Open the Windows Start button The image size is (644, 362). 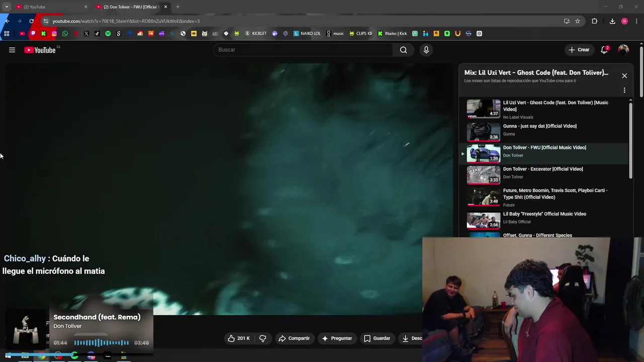8,356
